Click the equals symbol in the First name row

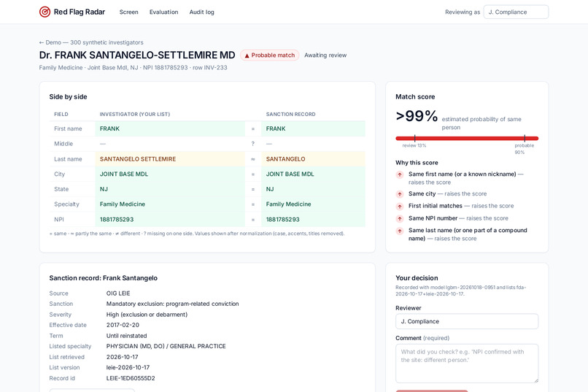(252, 128)
